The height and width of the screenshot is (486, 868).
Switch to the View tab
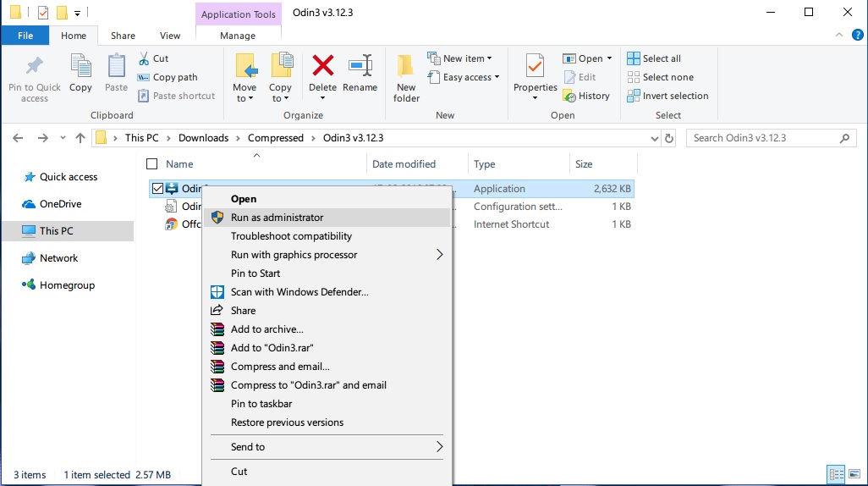click(170, 36)
